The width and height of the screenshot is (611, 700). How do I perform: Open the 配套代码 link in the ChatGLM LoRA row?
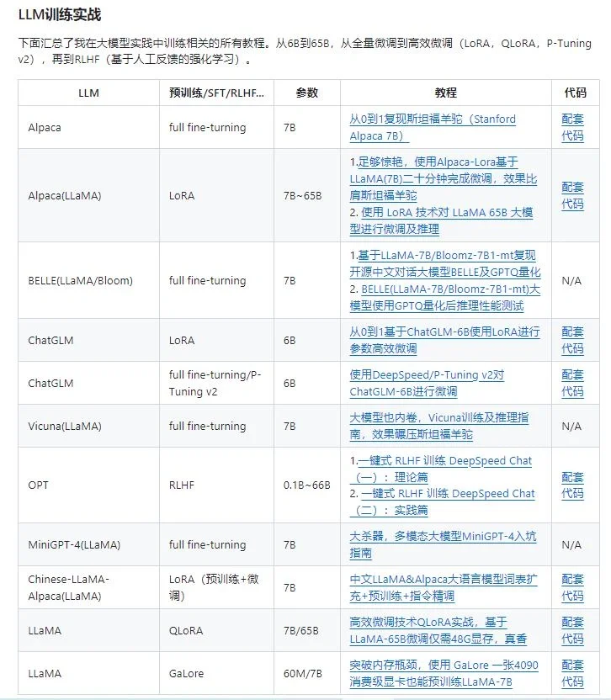pyautogui.click(x=572, y=340)
